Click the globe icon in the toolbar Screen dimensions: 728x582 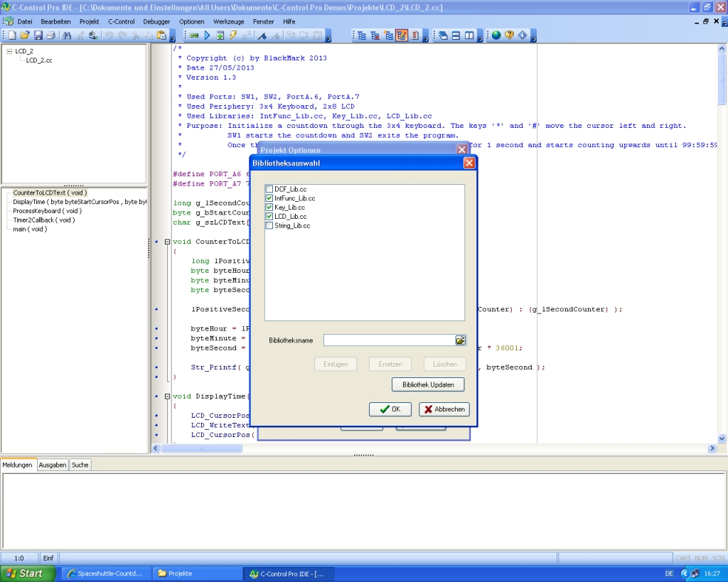click(x=496, y=35)
